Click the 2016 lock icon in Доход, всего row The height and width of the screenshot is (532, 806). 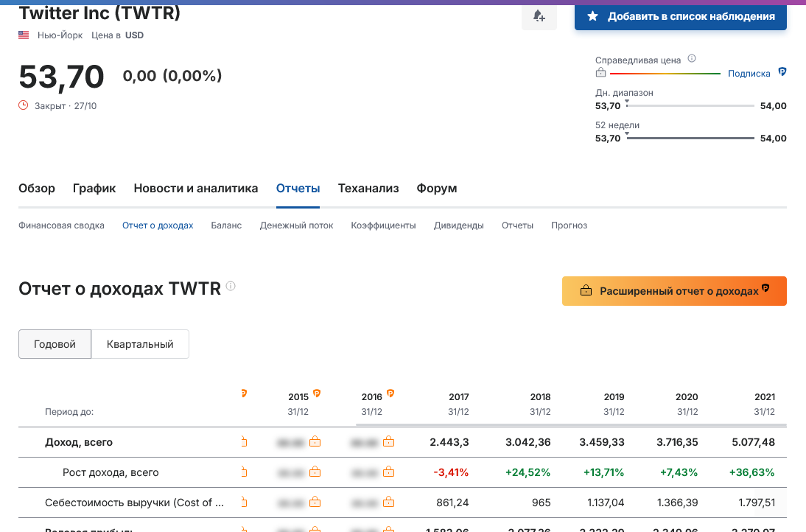(x=388, y=441)
